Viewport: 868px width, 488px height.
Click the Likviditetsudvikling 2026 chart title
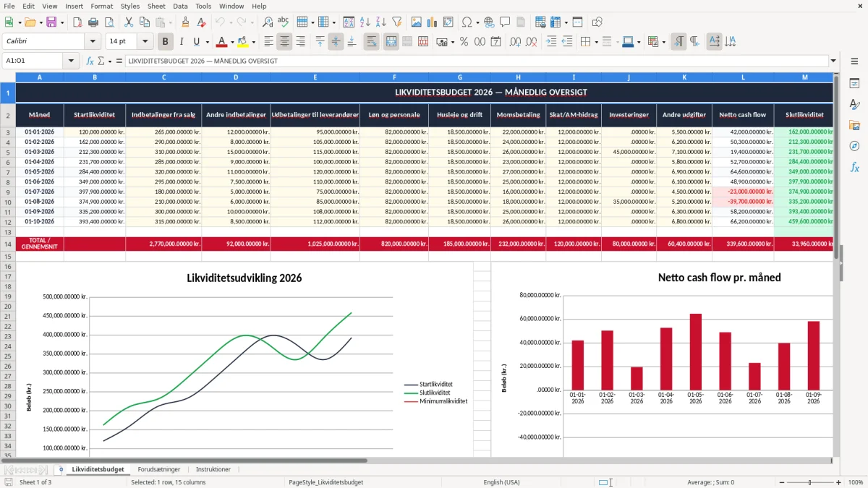click(244, 278)
